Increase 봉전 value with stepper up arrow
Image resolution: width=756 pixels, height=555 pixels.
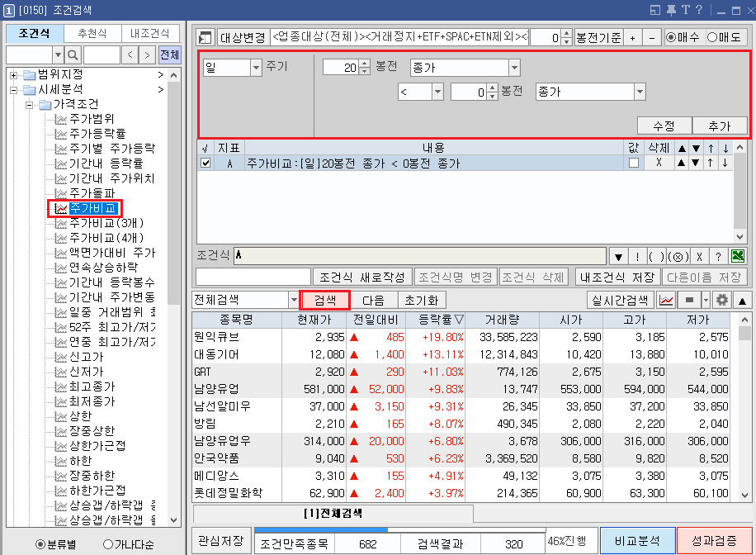[366, 64]
